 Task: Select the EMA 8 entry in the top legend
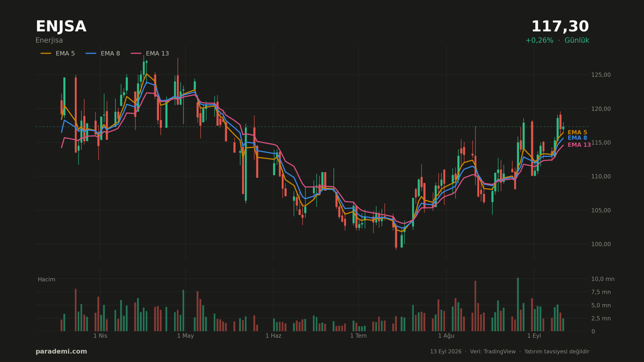click(103, 53)
